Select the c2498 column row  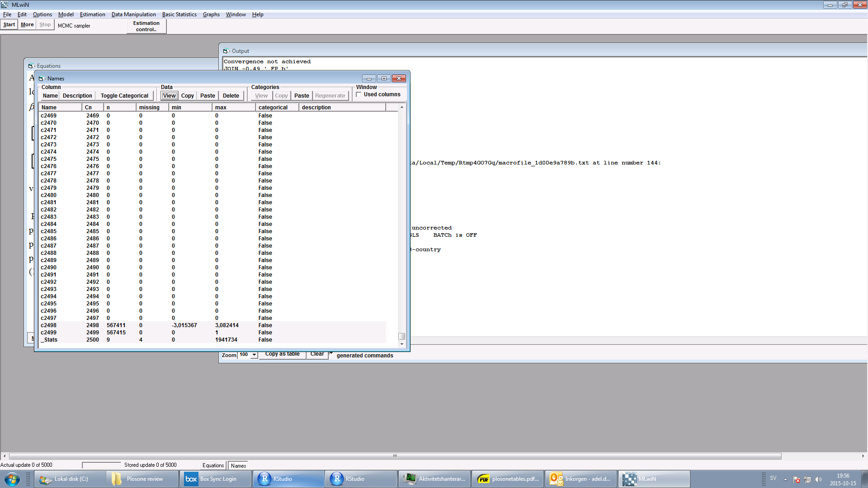point(49,325)
